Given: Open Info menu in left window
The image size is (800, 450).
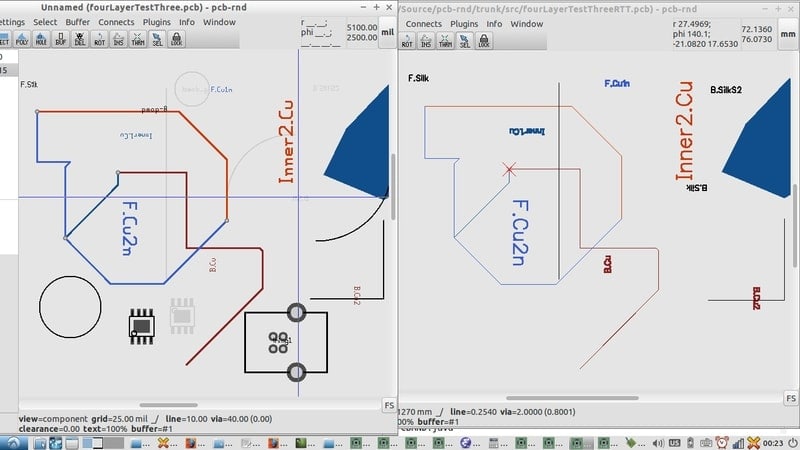Looking at the screenshot, I should (187, 22).
